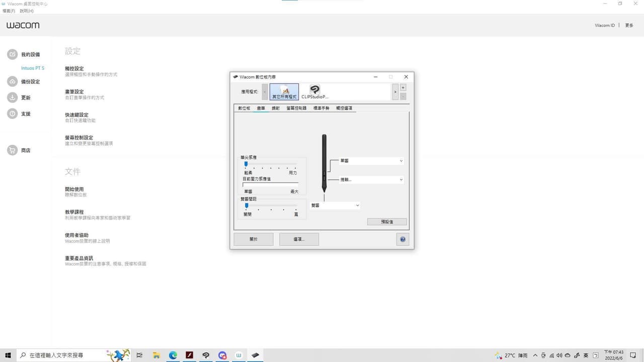Viewport: 644px width, 362px height.
Task: Click the 選項... button
Action: (299, 239)
